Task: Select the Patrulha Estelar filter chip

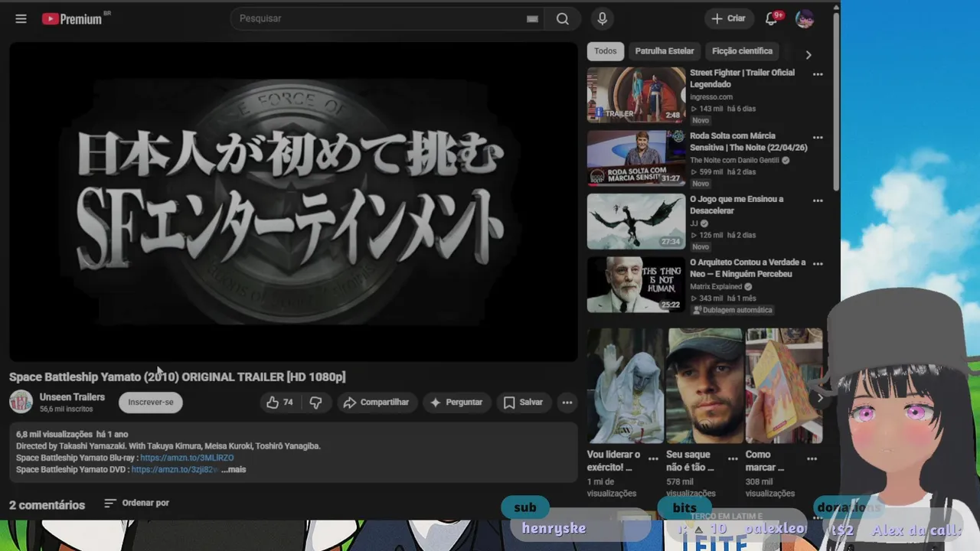Action: pos(665,51)
